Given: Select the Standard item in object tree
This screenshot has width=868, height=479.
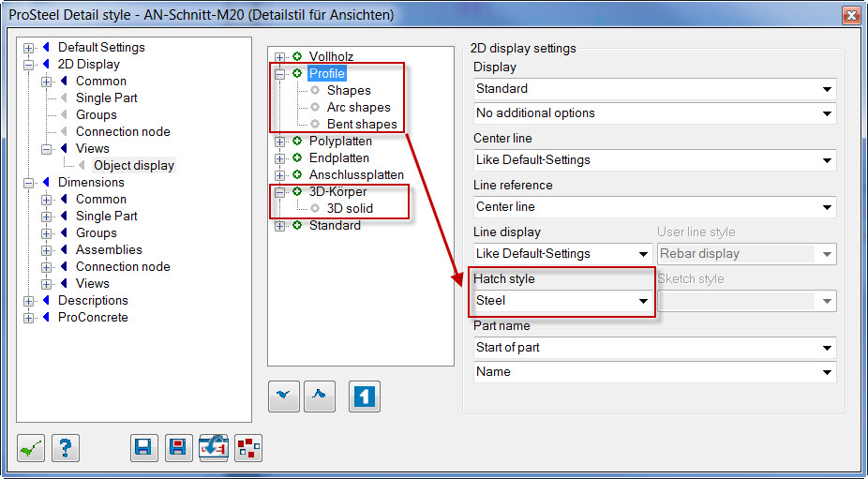Looking at the screenshot, I should [335, 225].
